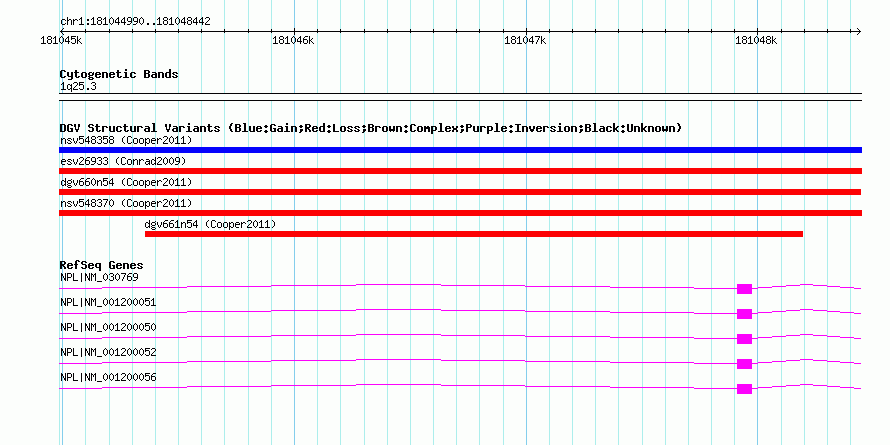Screen dimensions: 890x445
Task: Select the red dgv661n54 loss bar
Action: (474, 234)
